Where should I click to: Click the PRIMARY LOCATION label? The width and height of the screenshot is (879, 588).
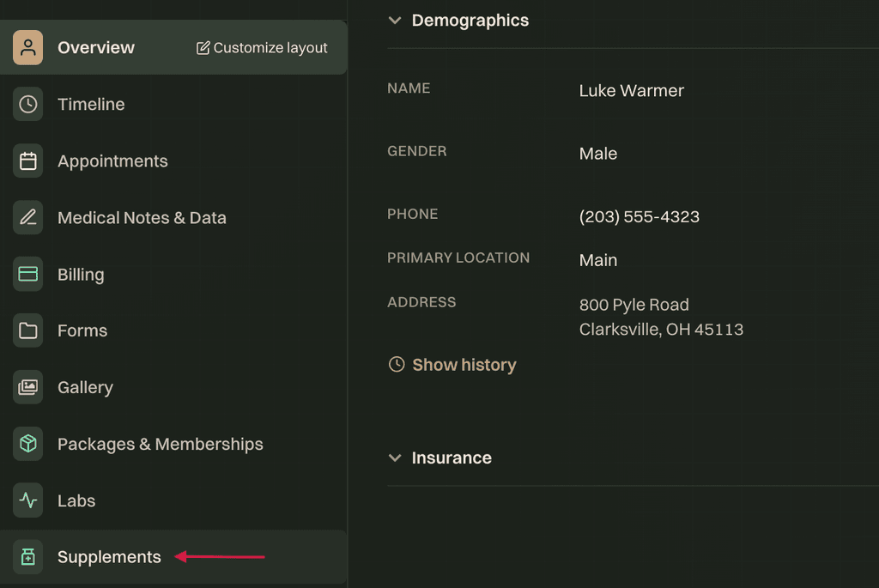458,258
